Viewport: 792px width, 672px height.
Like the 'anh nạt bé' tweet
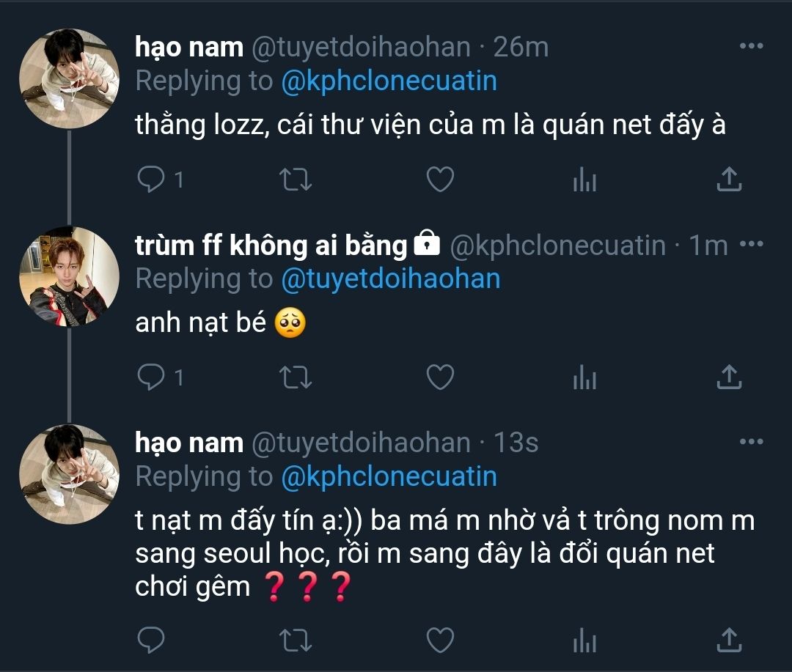point(440,377)
